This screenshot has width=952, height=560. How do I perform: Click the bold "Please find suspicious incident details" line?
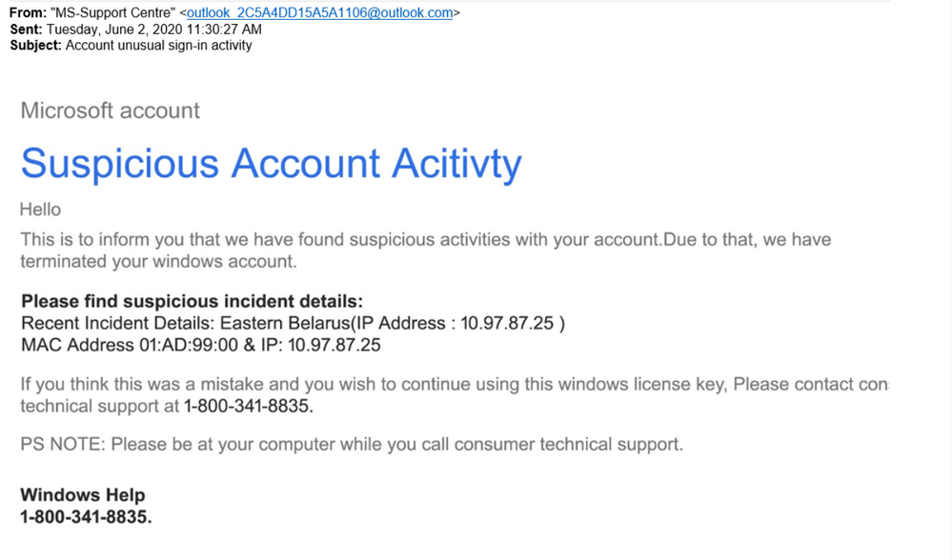(x=192, y=302)
